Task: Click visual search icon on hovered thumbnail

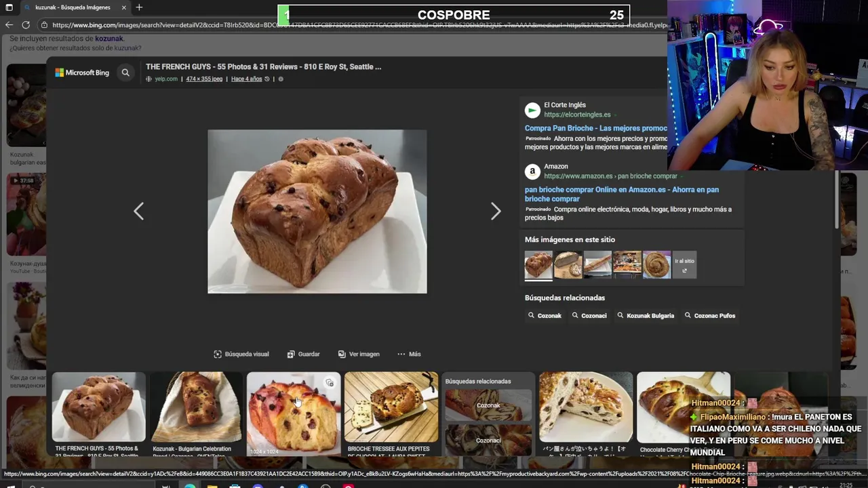Action: point(330,383)
